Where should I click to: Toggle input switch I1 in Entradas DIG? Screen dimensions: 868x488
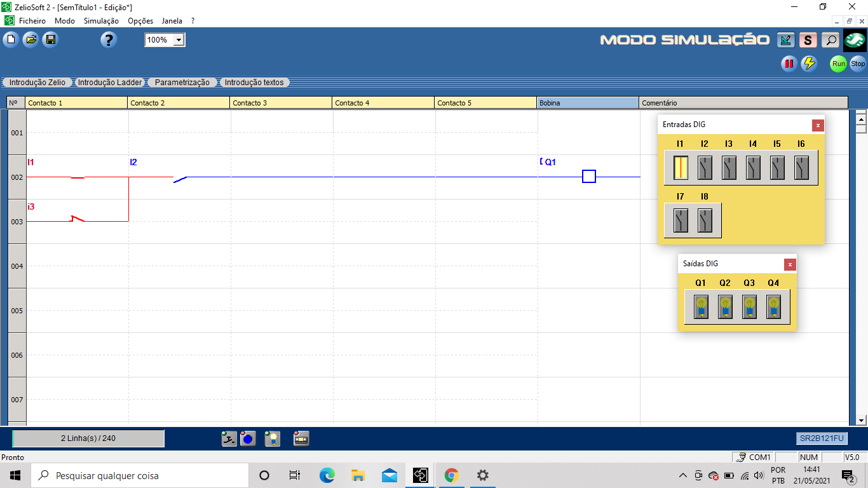coord(681,168)
